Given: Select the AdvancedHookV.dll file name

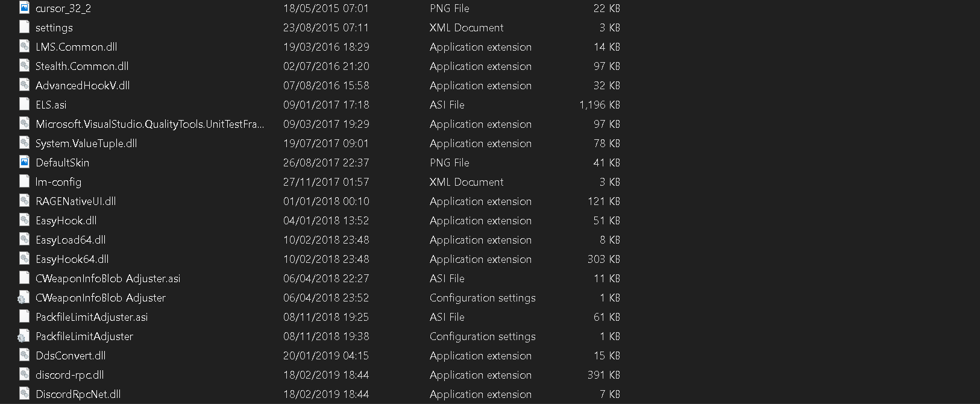Looking at the screenshot, I should (x=83, y=86).
